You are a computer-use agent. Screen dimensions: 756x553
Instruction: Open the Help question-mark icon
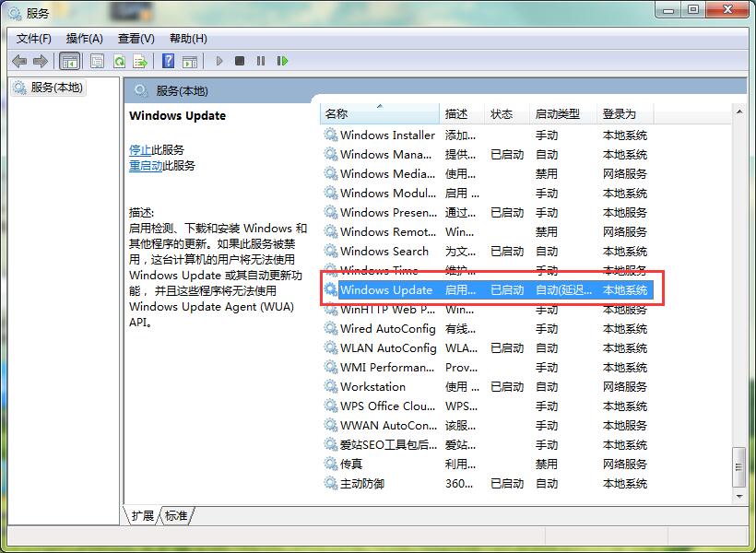tap(169, 61)
